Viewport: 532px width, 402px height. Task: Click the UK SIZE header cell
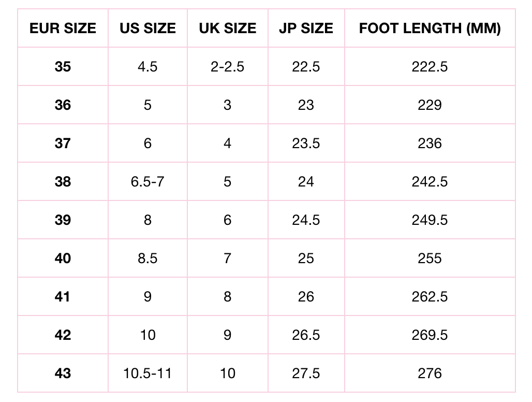pos(227,28)
